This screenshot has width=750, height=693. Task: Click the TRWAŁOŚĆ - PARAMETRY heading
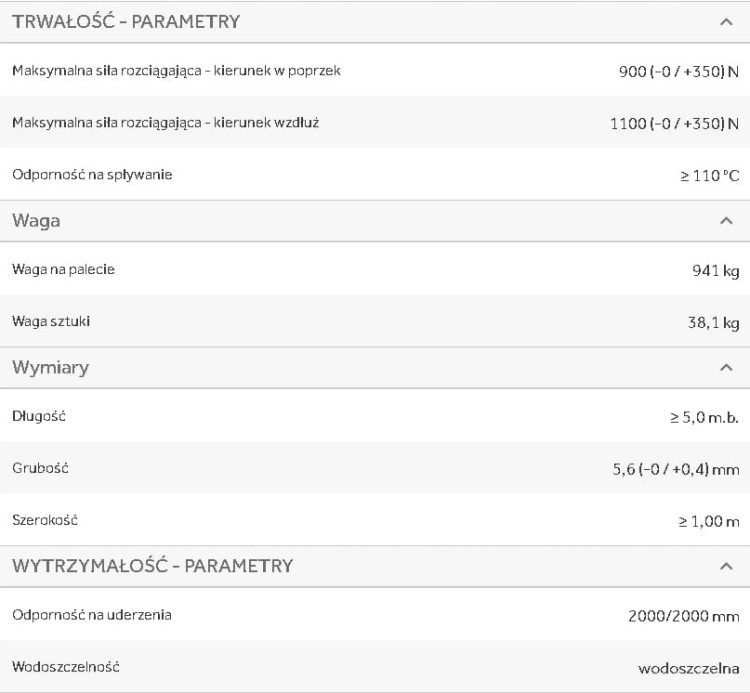pos(126,22)
